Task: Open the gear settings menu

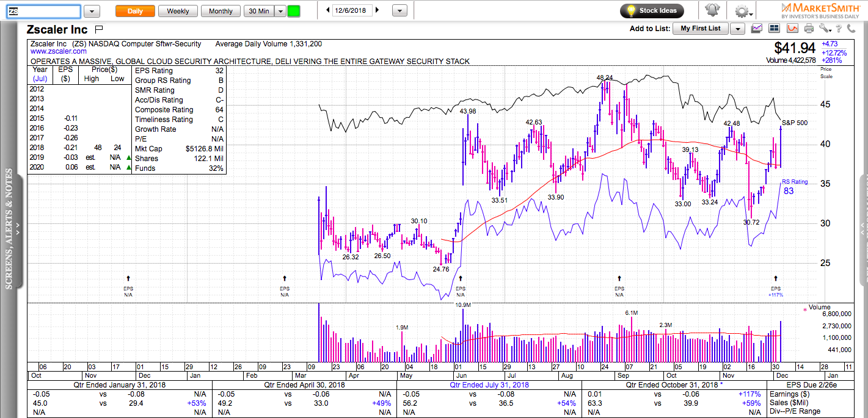Action: click(742, 11)
